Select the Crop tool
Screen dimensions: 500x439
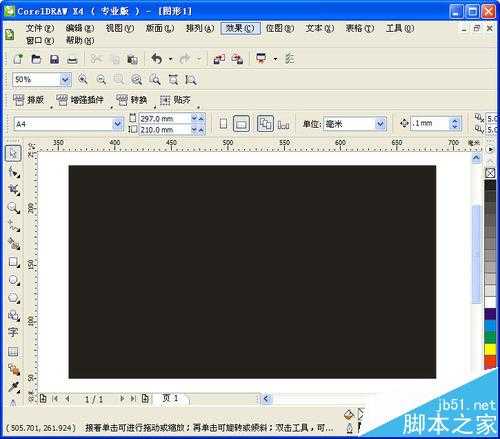pyautogui.click(x=14, y=190)
